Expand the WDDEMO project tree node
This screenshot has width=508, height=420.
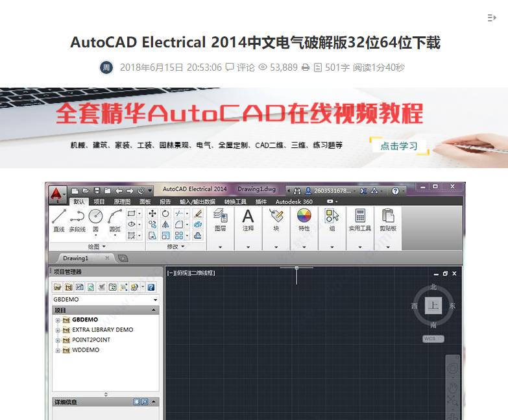(x=58, y=351)
